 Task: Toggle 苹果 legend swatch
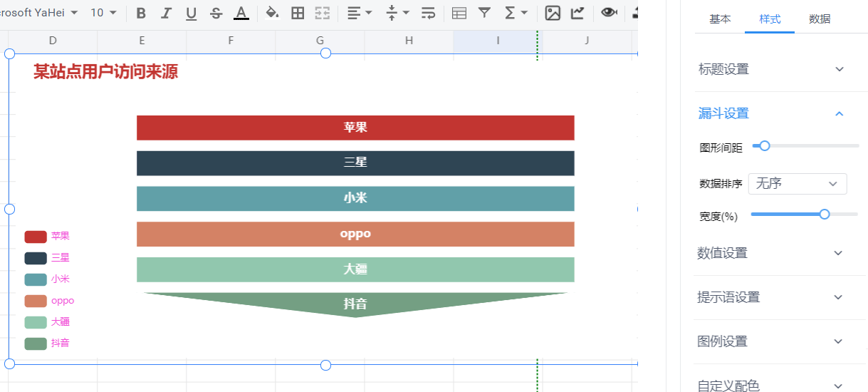36,237
